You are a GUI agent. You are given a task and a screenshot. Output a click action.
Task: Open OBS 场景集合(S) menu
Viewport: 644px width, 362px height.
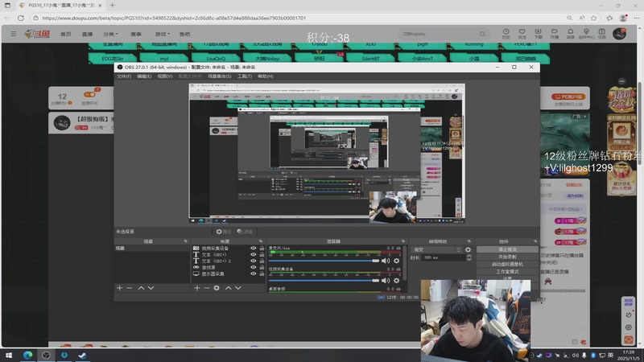[x=219, y=76]
